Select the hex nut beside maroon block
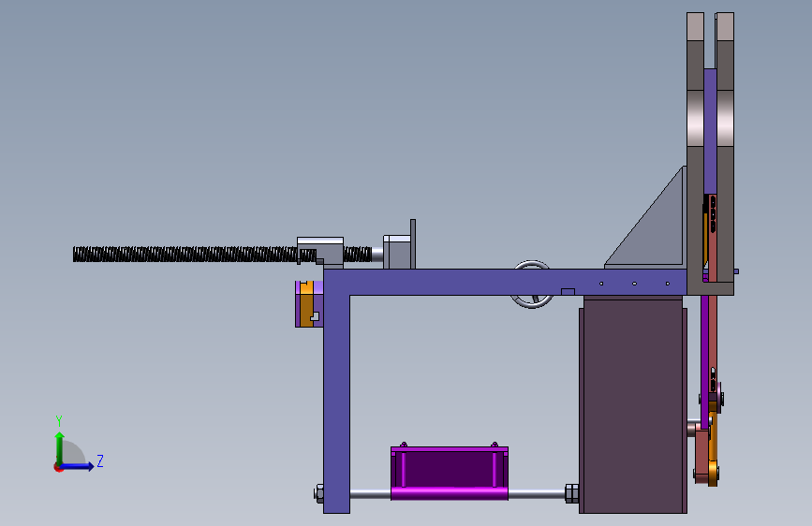Image resolution: width=812 pixels, height=526 pixels. [x=571, y=493]
